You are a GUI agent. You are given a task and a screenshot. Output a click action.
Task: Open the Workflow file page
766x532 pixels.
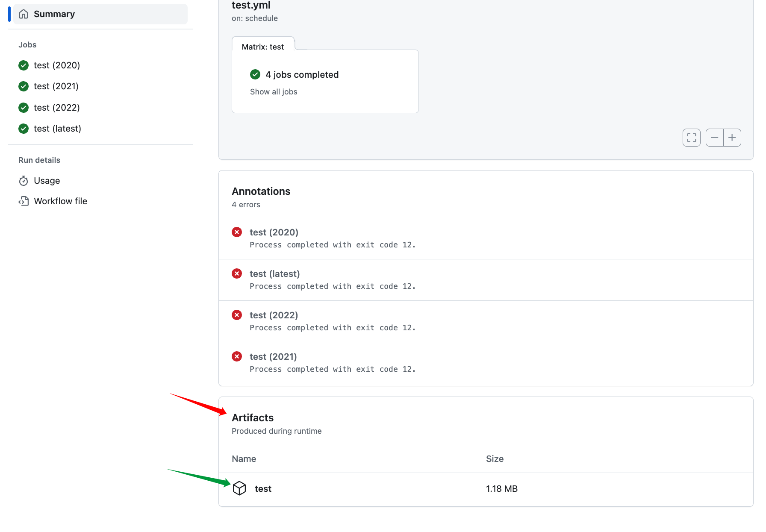pyautogui.click(x=60, y=201)
